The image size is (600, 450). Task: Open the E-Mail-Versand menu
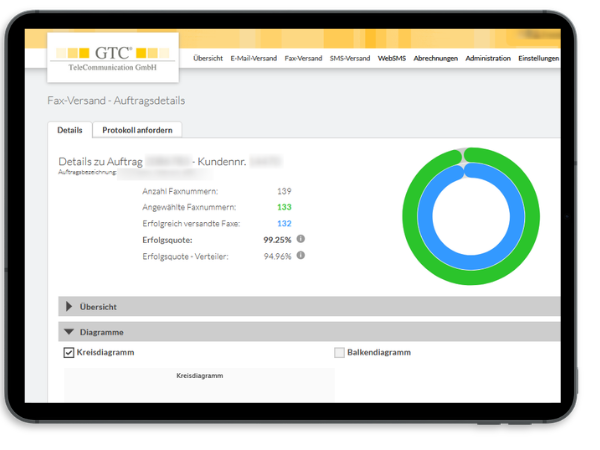(253, 59)
